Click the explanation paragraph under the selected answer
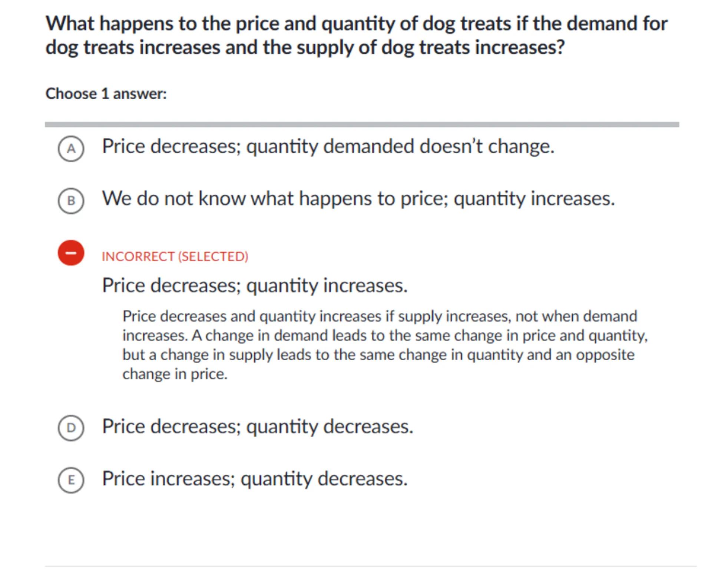Screen dimensions: 728x574 pyautogui.click(x=384, y=345)
